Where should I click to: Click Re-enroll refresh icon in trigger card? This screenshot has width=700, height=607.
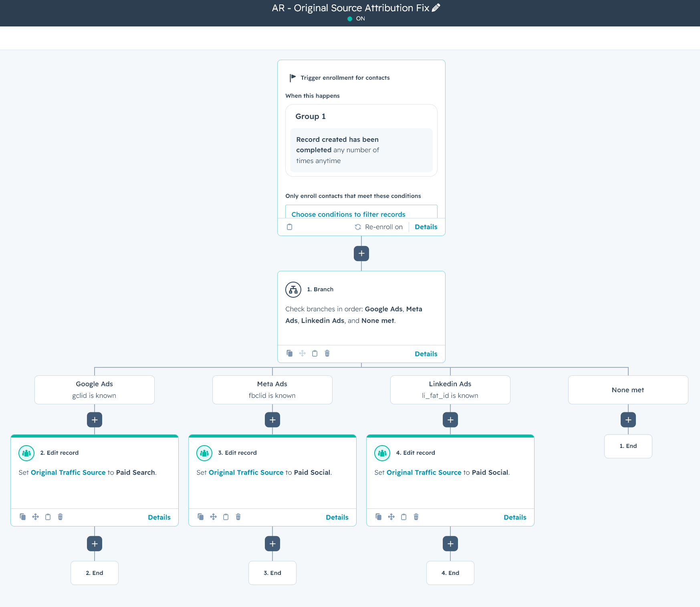tap(358, 227)
